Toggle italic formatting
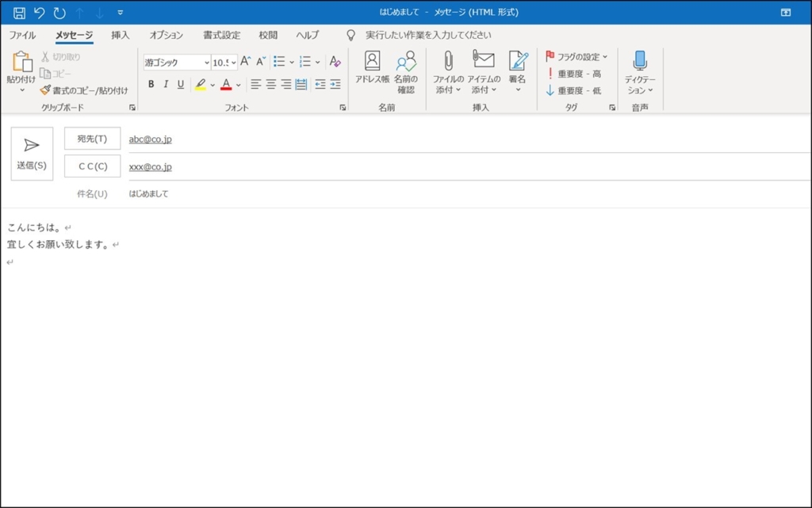Viewport: 812px width, 508px height. pos(166,84)
